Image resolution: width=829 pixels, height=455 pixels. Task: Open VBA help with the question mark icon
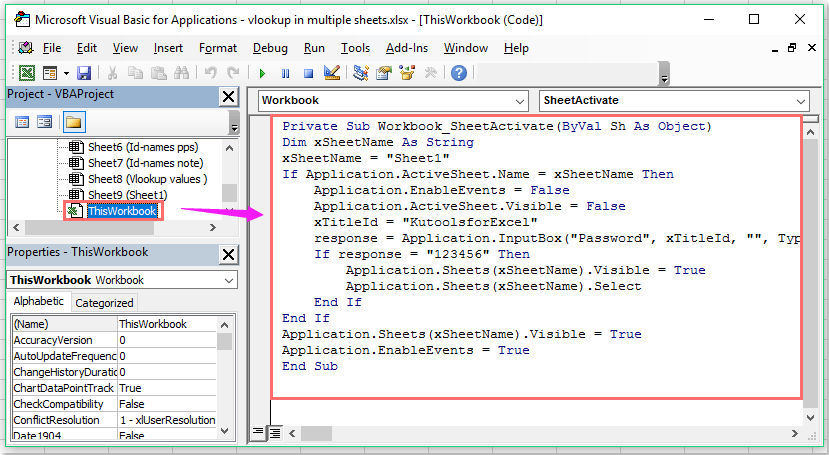pos(459,73)
